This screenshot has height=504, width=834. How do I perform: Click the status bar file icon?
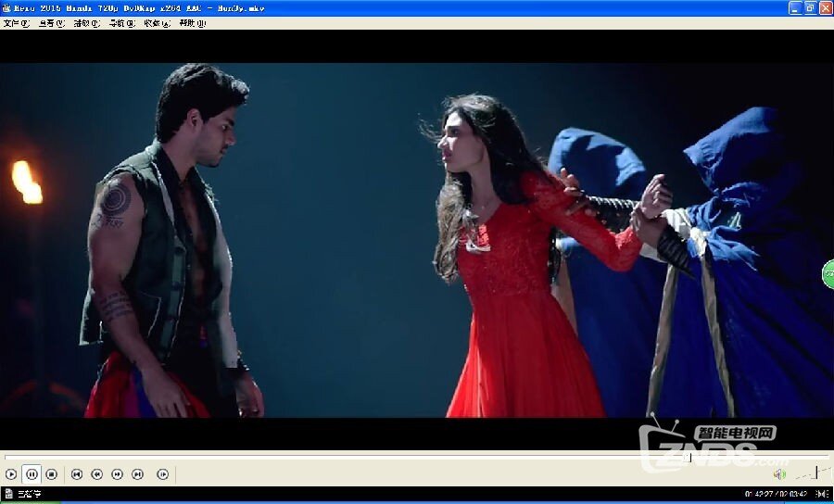click(8, 494)
